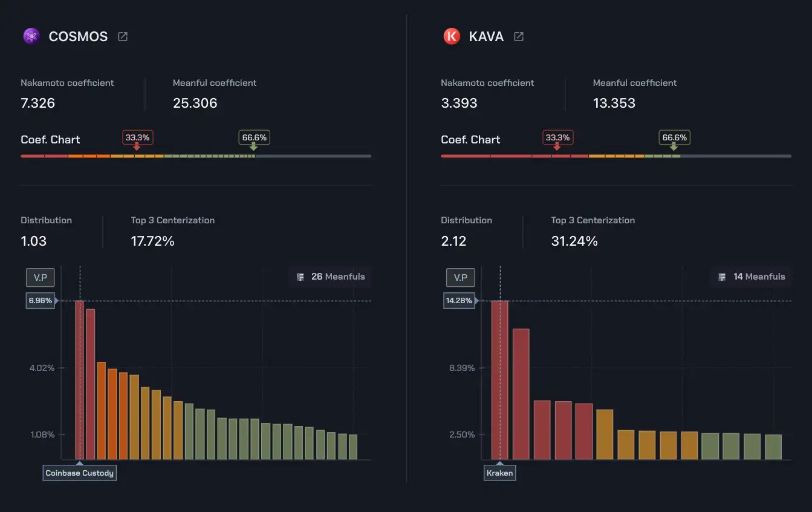The width and height of the screenshot is (812, 512).
Task: Toggle the V.P button on Kava chart
Action: [x=461, y=277]
